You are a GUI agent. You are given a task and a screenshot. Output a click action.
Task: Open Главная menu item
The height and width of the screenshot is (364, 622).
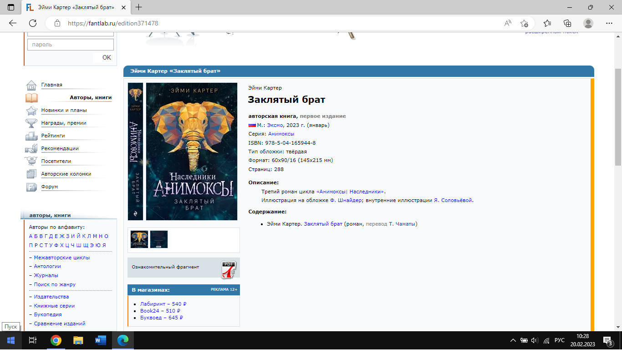click(x=51, y=85)
